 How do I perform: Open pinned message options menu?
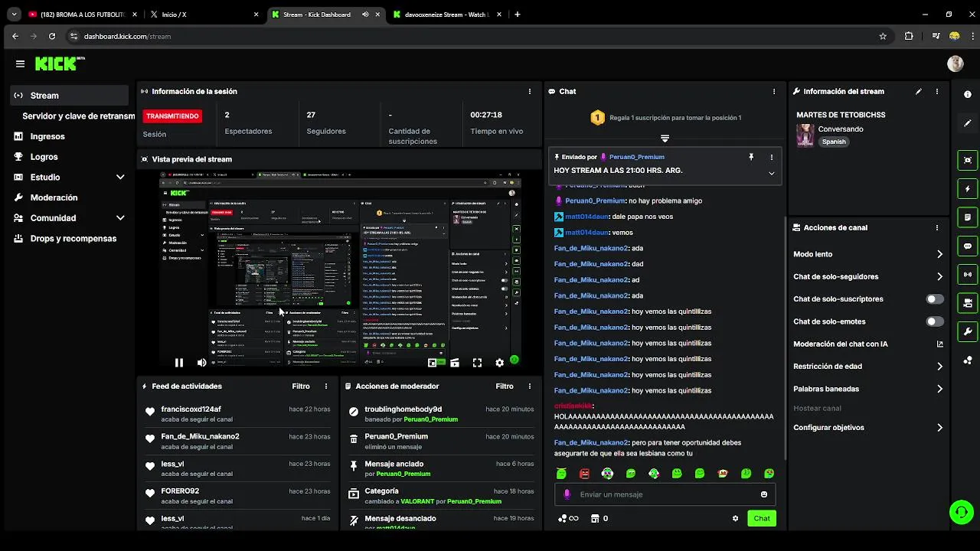[772, 157]
